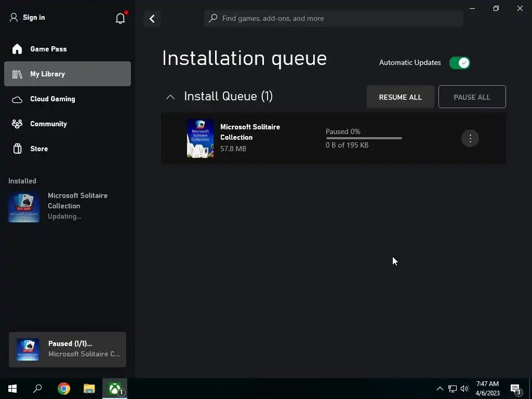Open the Action Center notifications
The width and height of the screenshot is (532, 399).
[x=516, y=389]
